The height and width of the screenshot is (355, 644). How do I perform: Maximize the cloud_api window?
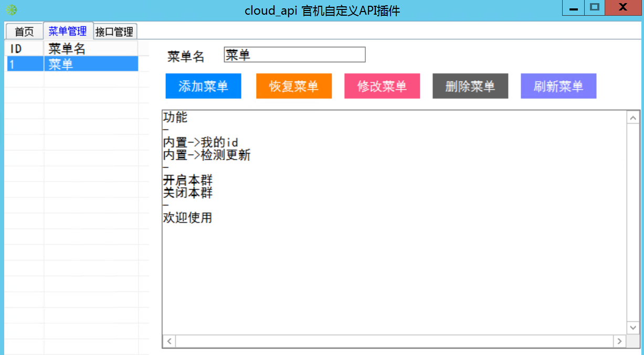pos(594,8)
